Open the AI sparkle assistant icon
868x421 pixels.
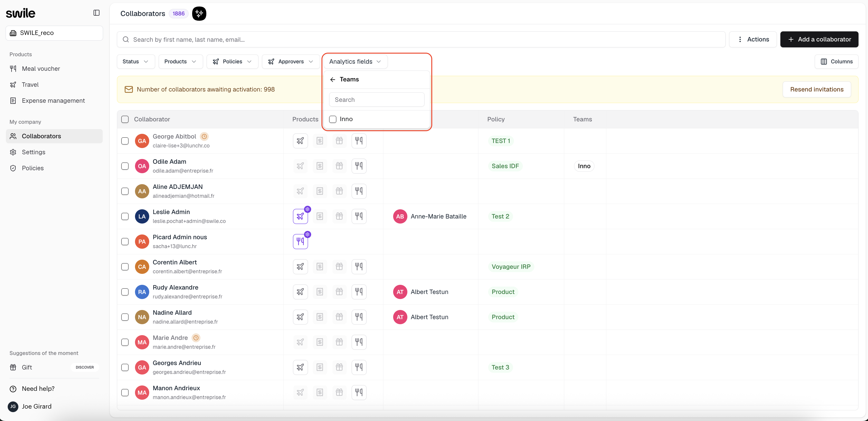point(199,14)
